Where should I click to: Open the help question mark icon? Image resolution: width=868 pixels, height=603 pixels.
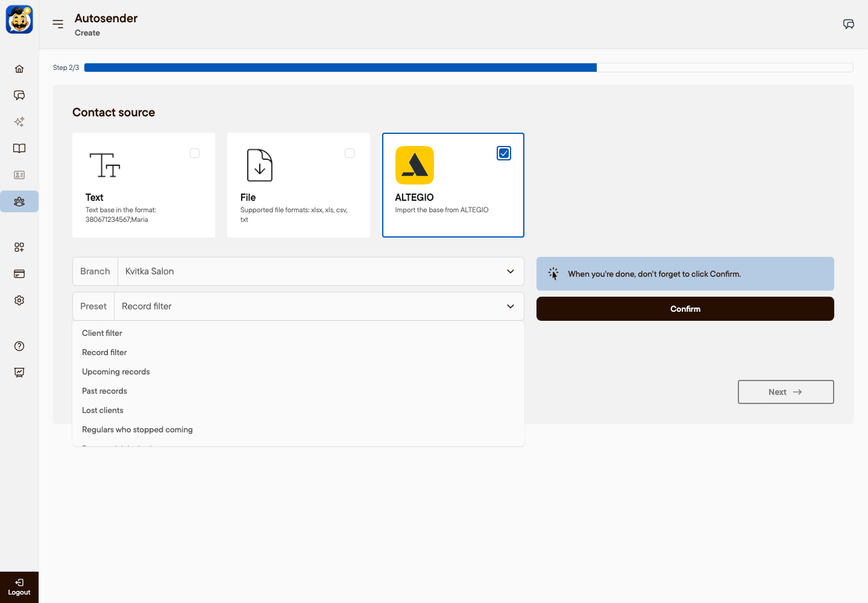19,346
